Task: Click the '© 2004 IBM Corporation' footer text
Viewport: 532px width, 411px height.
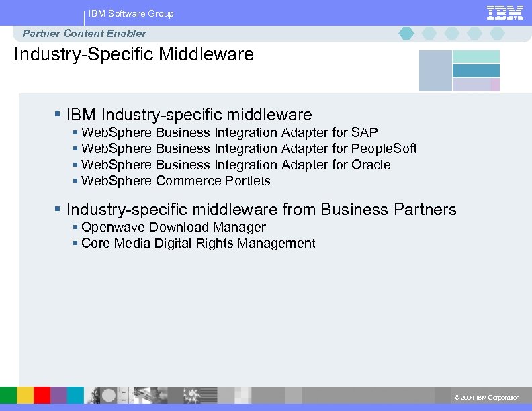Action: tap(487, 397)
